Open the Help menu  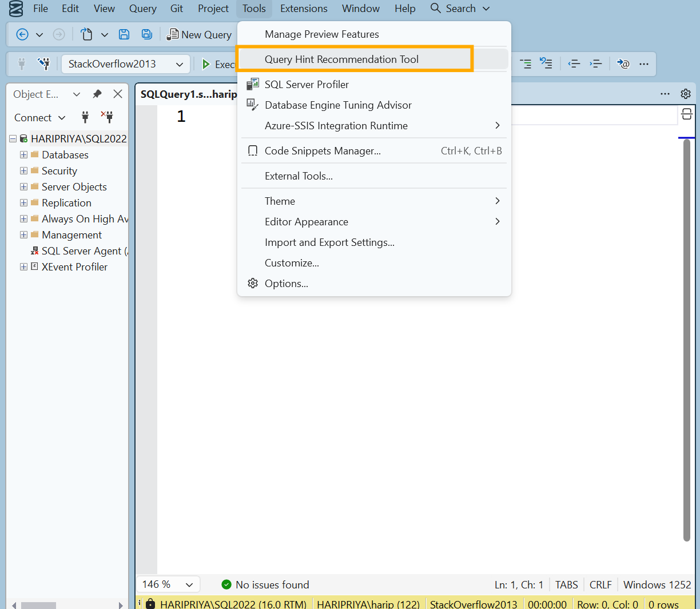pyautogui.click(x=405, y=9)
